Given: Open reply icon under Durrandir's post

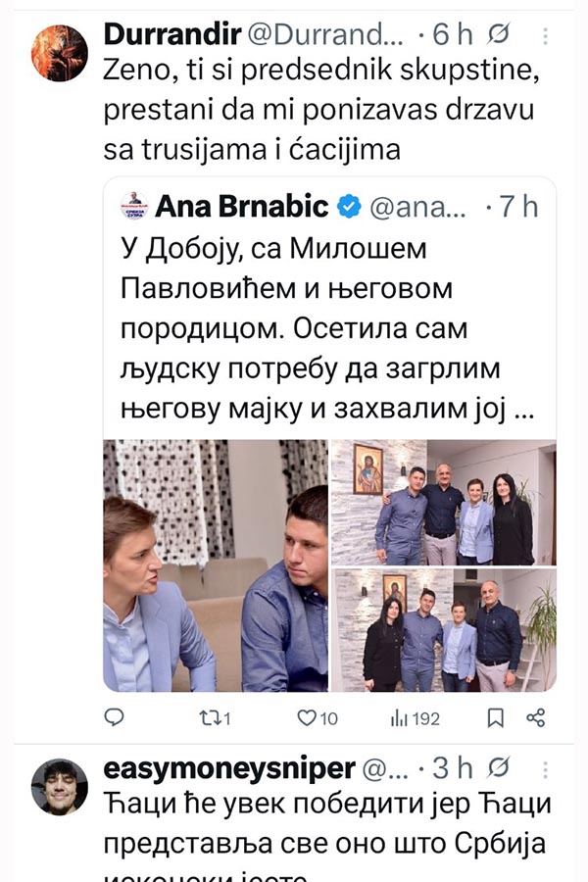Looking at the screenshot, I should click(115, 717).
